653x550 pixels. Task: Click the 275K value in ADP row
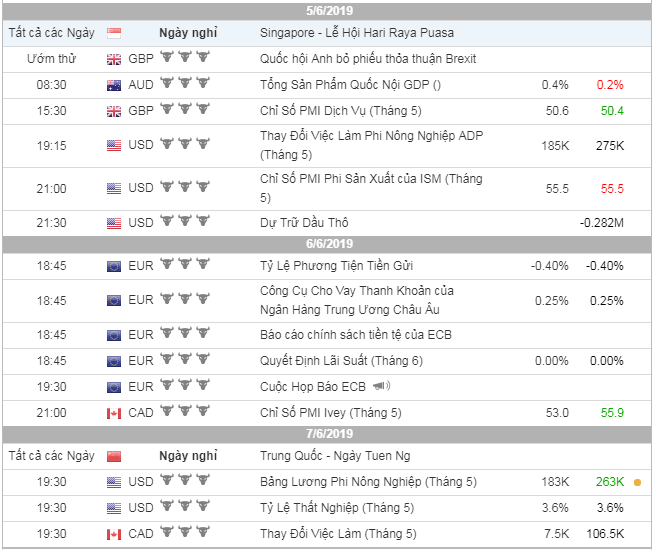tap(607, 145)
